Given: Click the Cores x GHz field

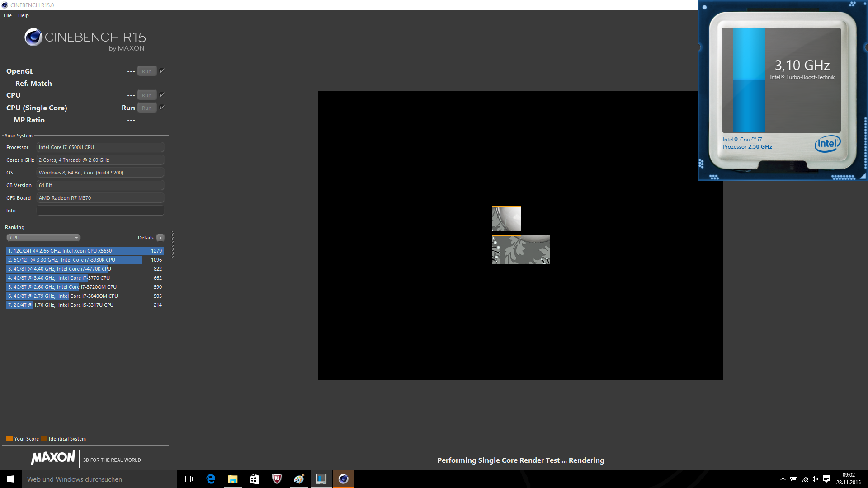Looking at the screenshot, I should [x=100, y=160].
